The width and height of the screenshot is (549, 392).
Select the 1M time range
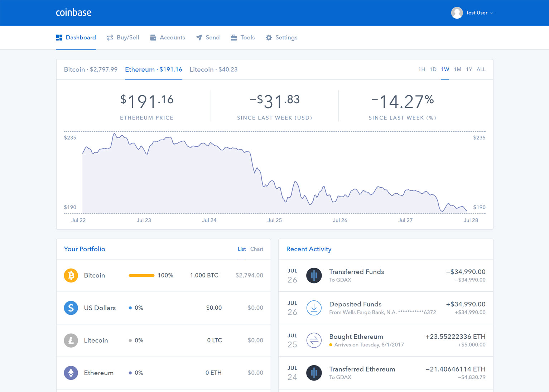tap(457, 69)
